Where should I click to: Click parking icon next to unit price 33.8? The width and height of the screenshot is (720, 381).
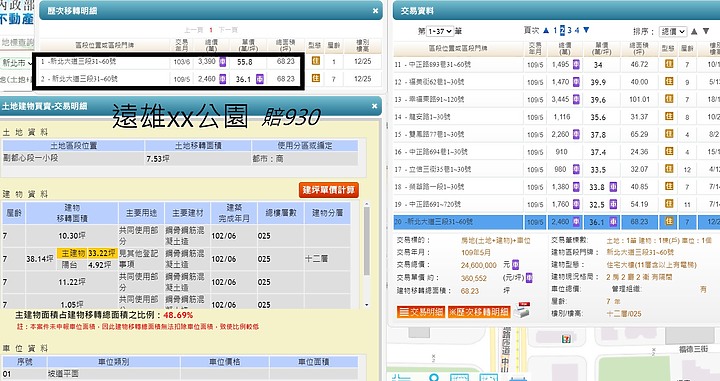613,187
